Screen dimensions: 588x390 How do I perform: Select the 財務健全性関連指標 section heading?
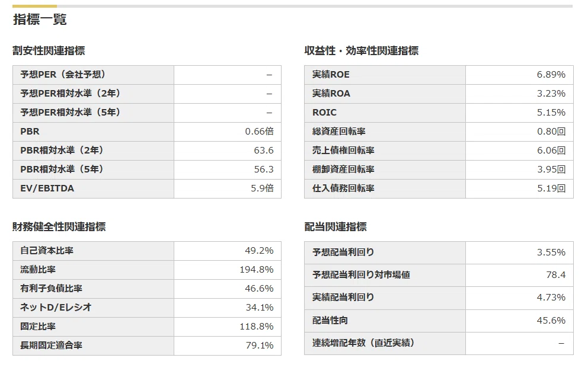pos(59,227)
